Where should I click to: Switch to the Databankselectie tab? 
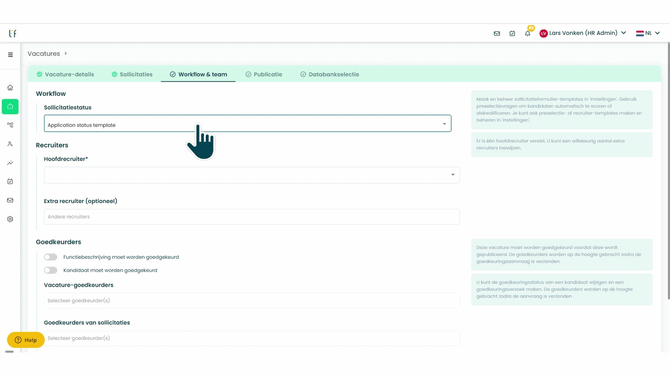329,74
